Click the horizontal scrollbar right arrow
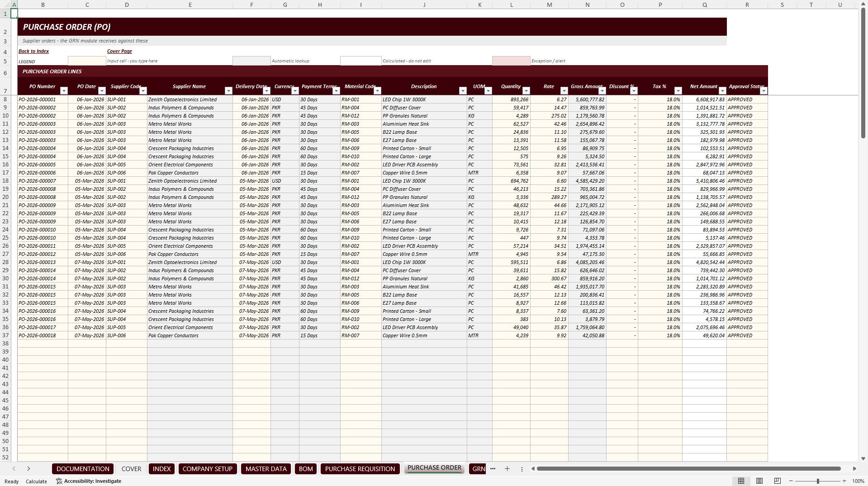Image resolution: width=868 pixels, height=486 pixels. point(854,469)
